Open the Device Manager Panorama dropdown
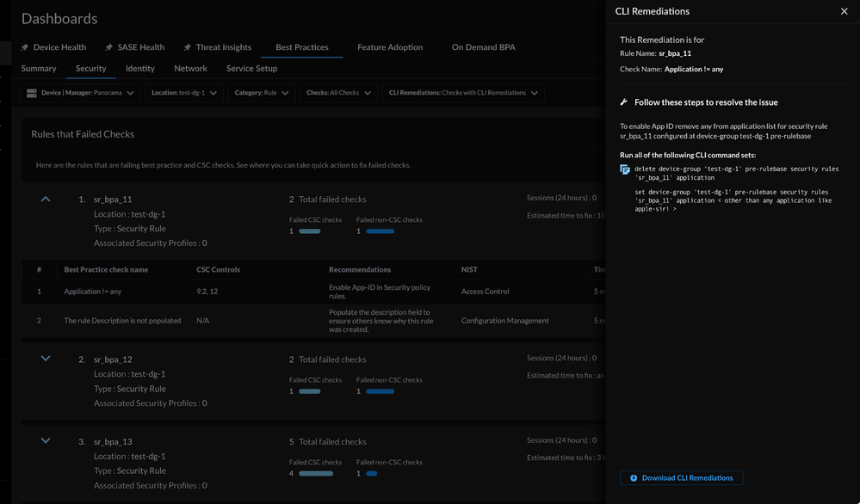This screenshot has height=504, width=860. [81, 93]
